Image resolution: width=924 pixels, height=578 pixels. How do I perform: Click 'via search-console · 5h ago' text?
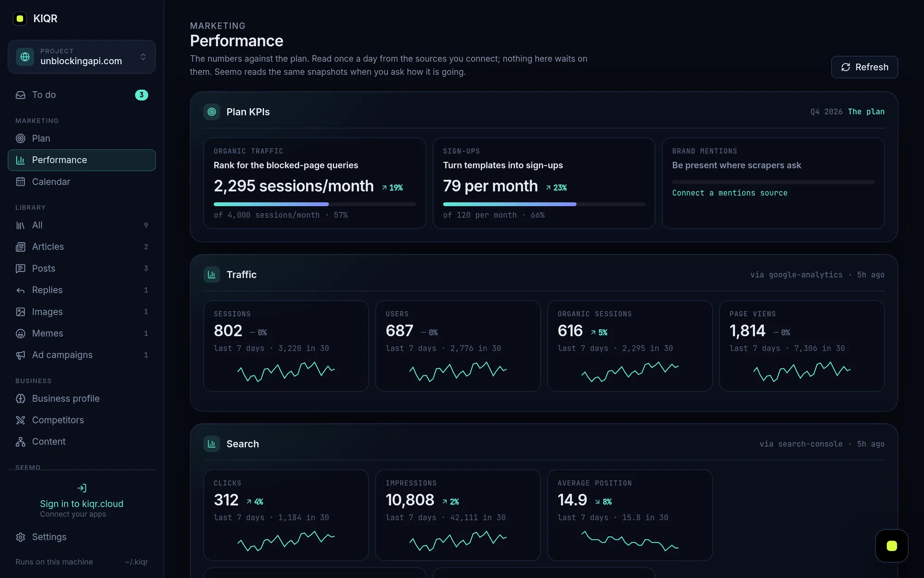tap(822, 444)
